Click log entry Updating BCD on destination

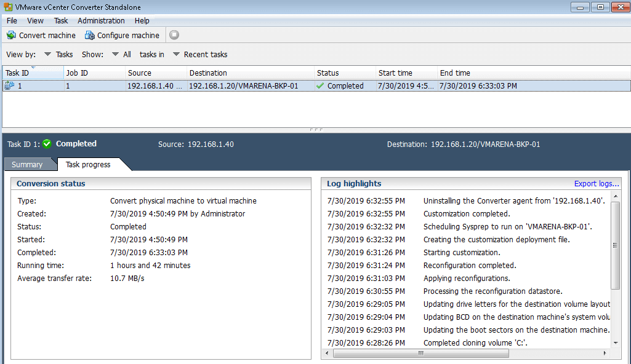[516, 317]
